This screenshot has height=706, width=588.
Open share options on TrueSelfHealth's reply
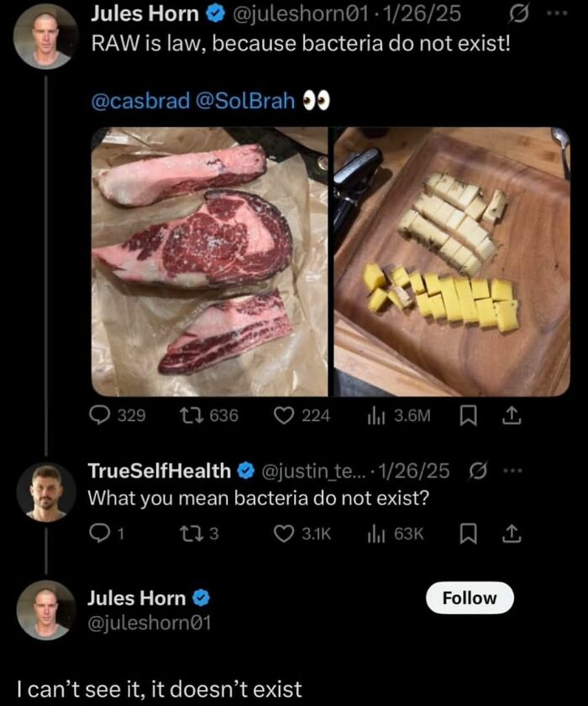(512, 533)
